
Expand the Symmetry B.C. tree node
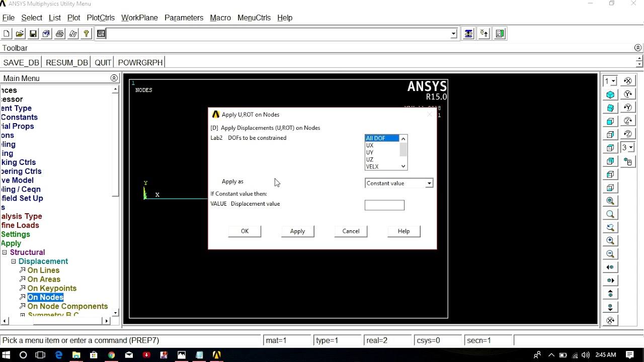click(x=23, y=315)
